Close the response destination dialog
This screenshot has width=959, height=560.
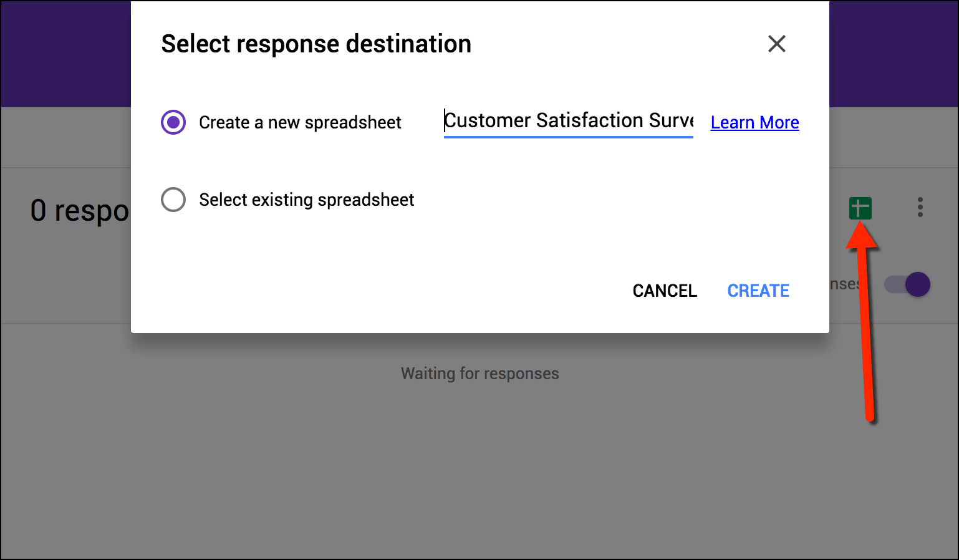(x=777, y=44)
